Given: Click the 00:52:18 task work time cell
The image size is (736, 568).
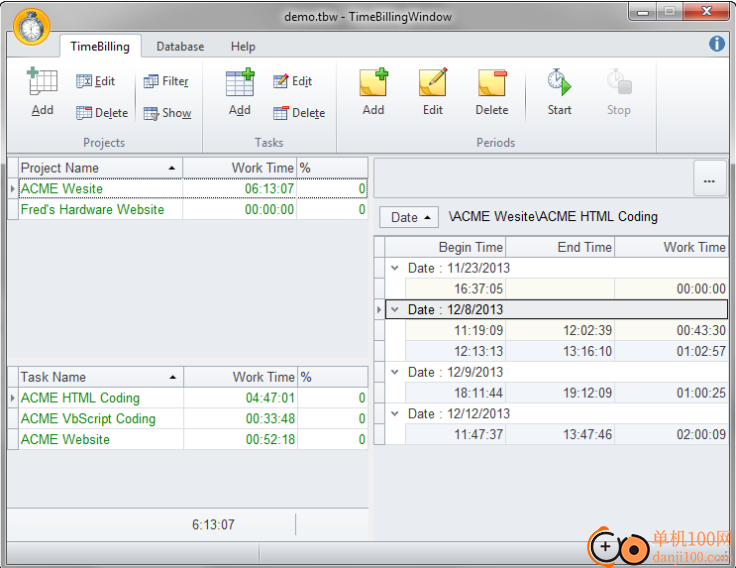Looking at the screenshot, I should pos(240,439).
